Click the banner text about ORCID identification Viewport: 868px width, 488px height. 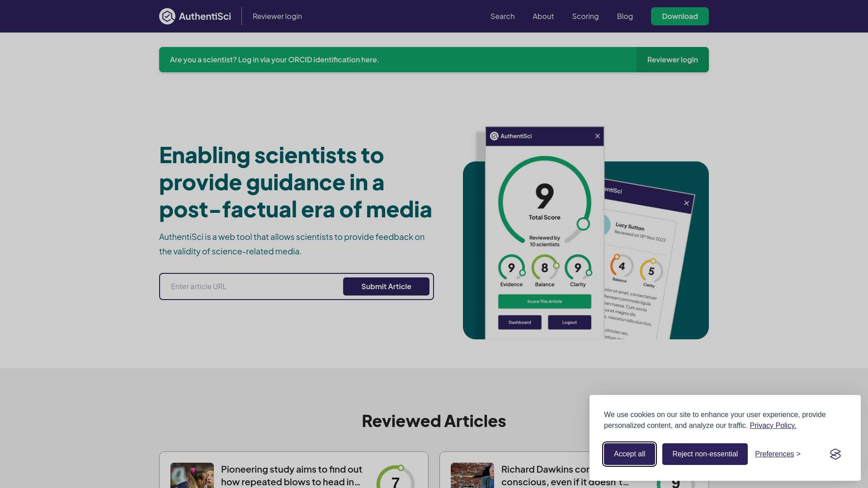click(x=274, y=60)
